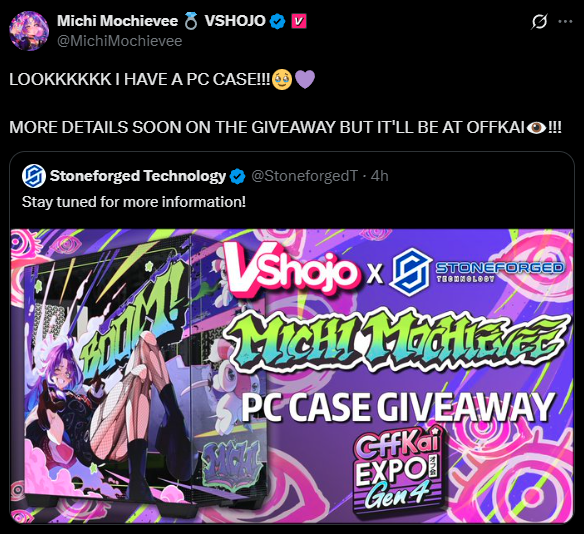Screen dimensions: 584x534
Task: Click the Stoneforged Technology avatar logo
Action: click(34, 176)
